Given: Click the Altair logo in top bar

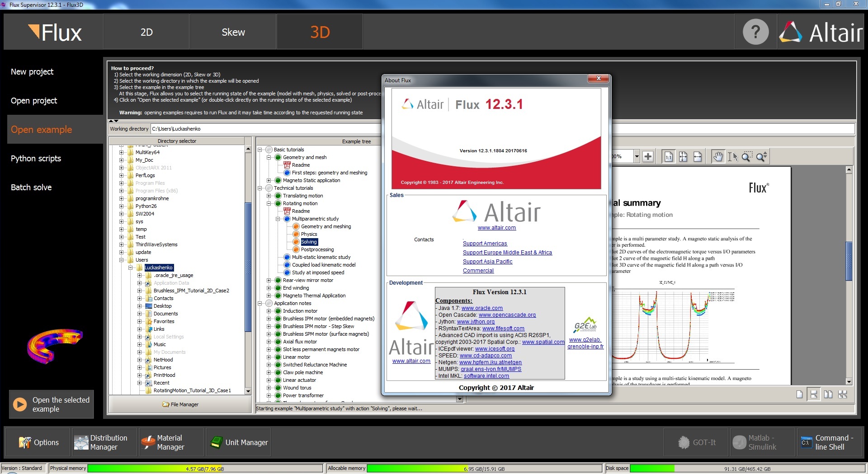Looking at the screenshot, I should pyautogui.click(x=821, y=33).
